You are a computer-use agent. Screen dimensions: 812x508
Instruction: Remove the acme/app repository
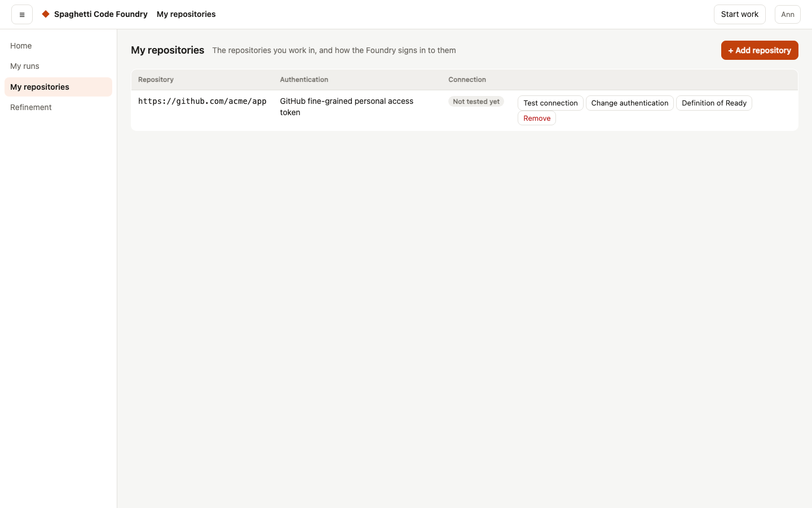pos(537,119)
